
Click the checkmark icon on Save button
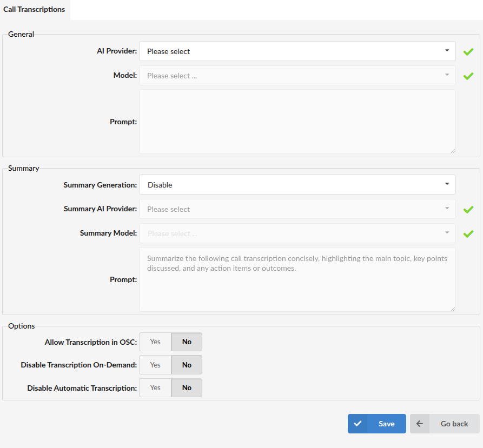pyautogui.click(x=358, y=424)
